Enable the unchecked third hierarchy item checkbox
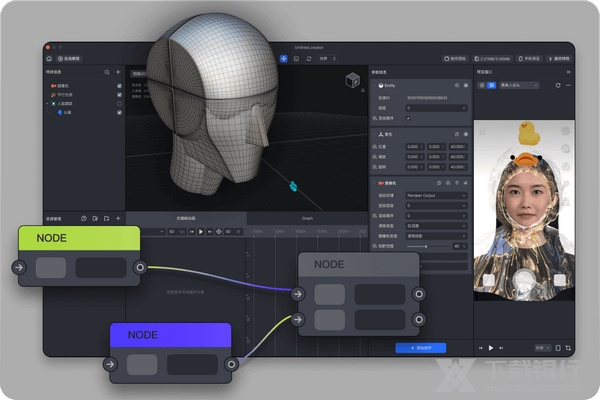This screenshot has width=600, height=400. coord(119,103)
